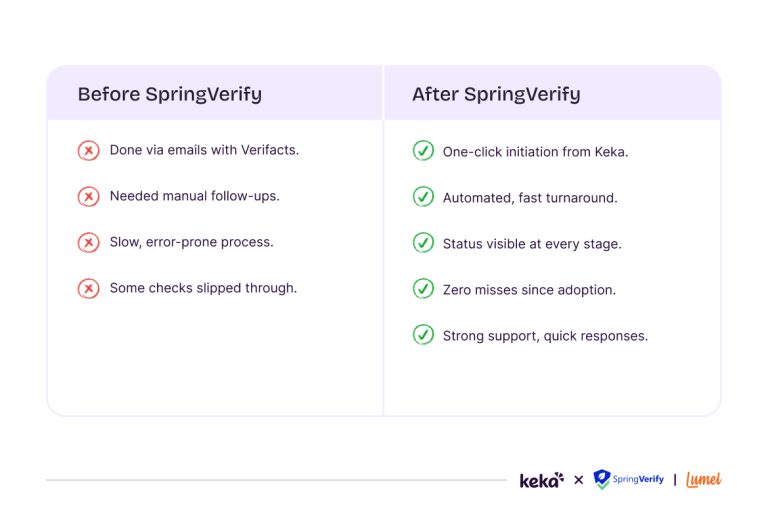Click red X next to error-prone process

click(x=88, y=243)
